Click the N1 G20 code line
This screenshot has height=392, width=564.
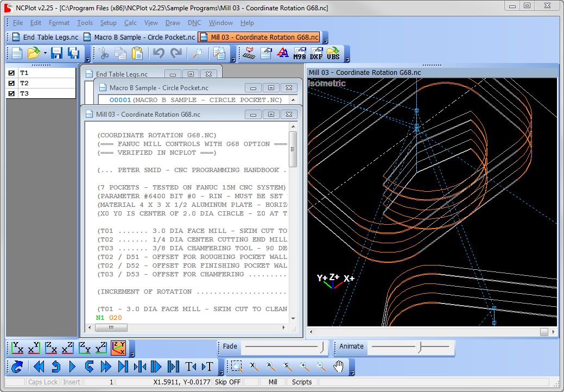[x=109, y=318]
